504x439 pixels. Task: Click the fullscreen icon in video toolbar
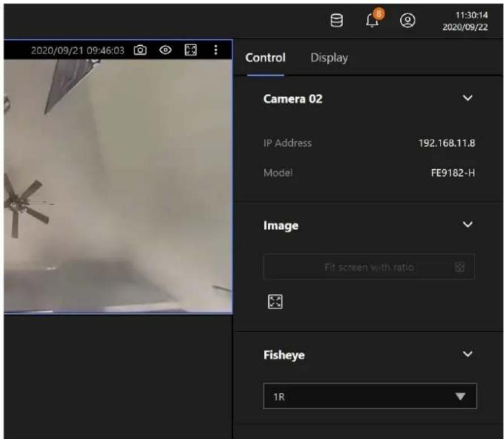(191, 50)
